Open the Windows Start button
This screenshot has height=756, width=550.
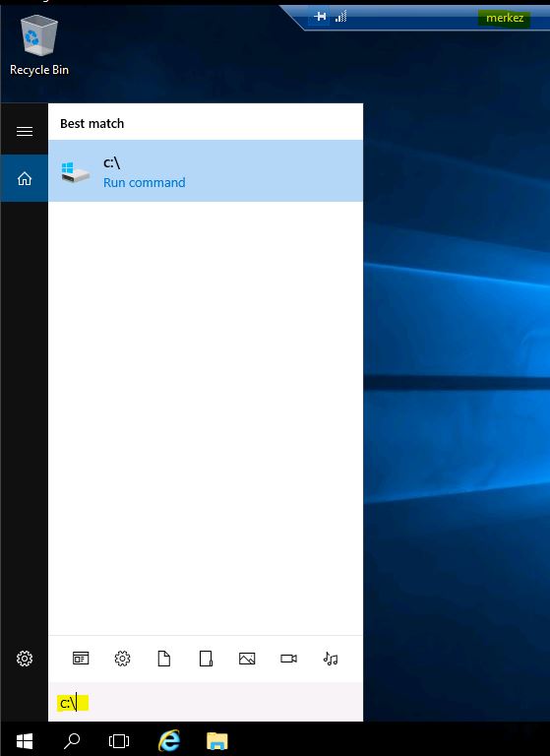(x=24, y=740)
